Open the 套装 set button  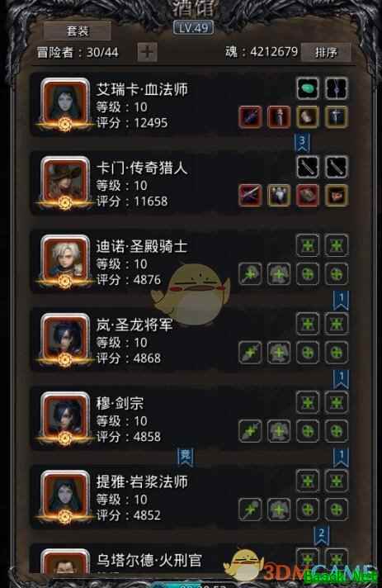(78, 31)
